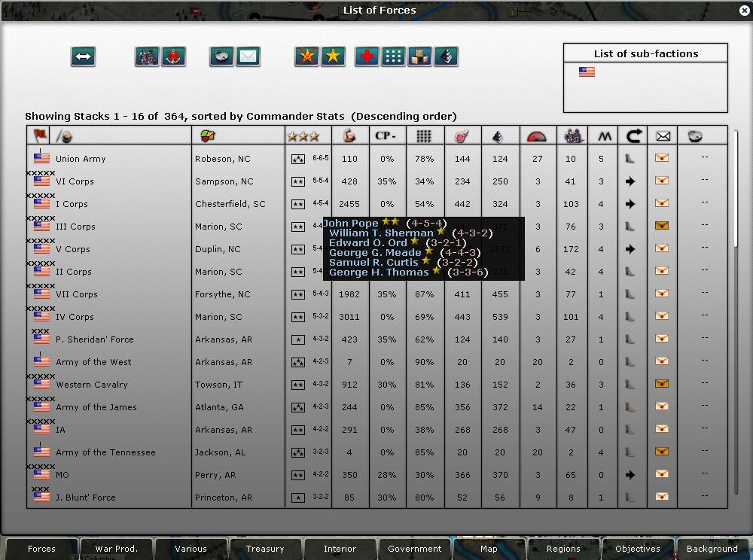Toggle the crossed-out anchor naval filter
Image resolution: width=753 pixels, height=560 pixels.
coord(173,56)
